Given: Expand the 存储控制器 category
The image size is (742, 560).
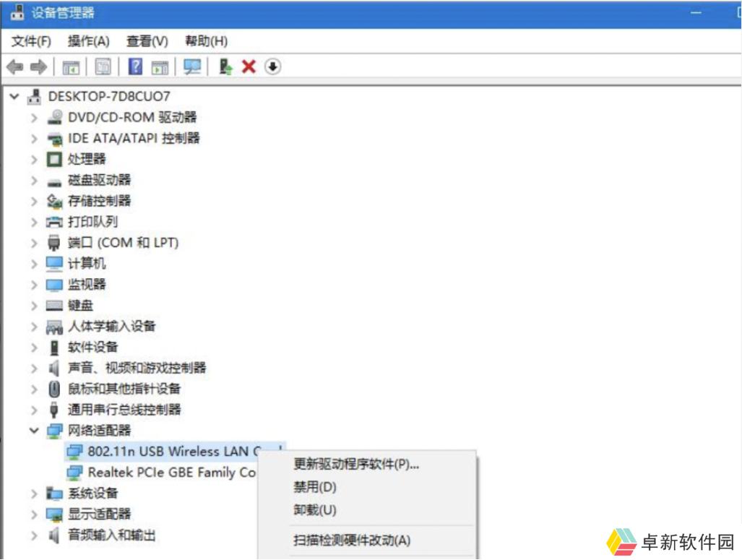Looking at the screenshot, I should click(34, 201).
